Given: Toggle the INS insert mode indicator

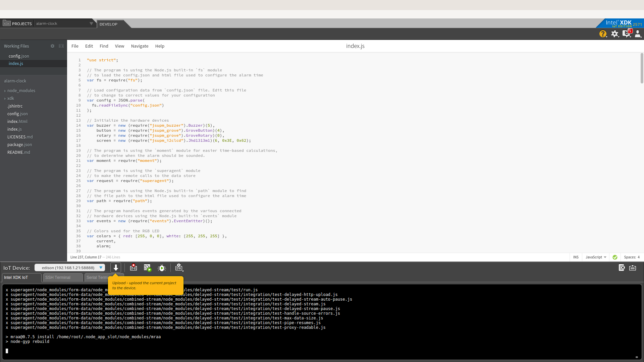Looking at the screenshot, I should click(576, 257).
